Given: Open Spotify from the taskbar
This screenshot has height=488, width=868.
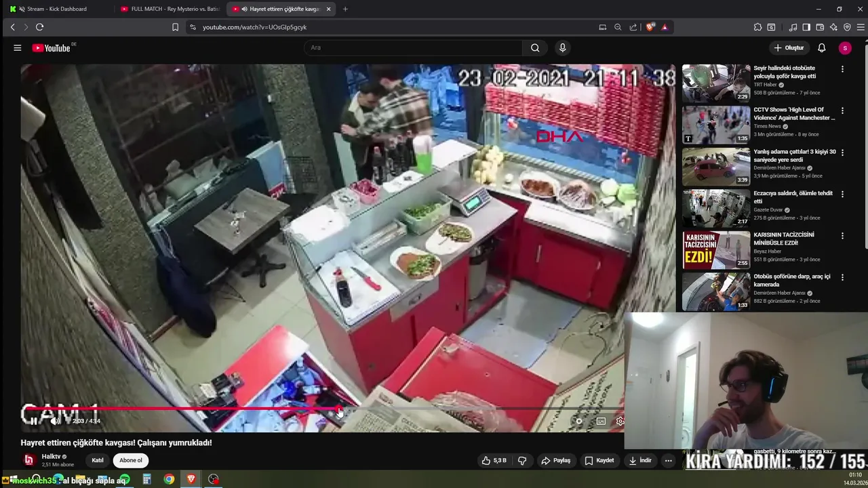Looking at the screenshot, I should tap(125, 479).
